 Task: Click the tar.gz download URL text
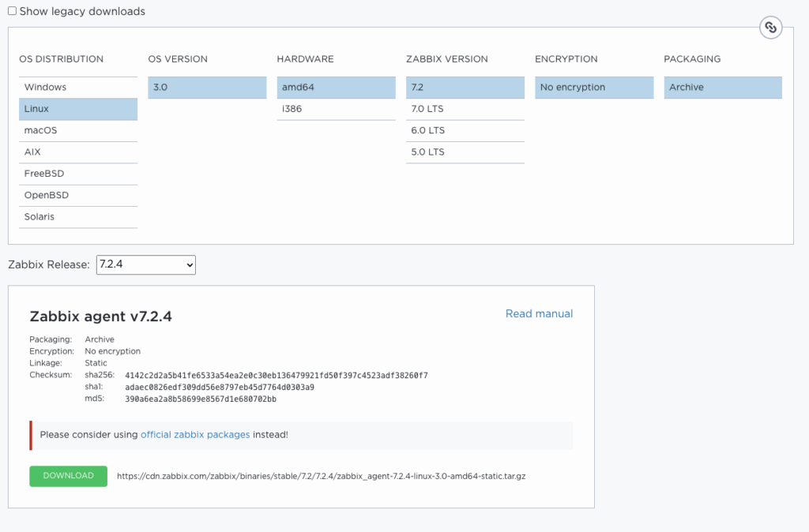tap(321, 476)
